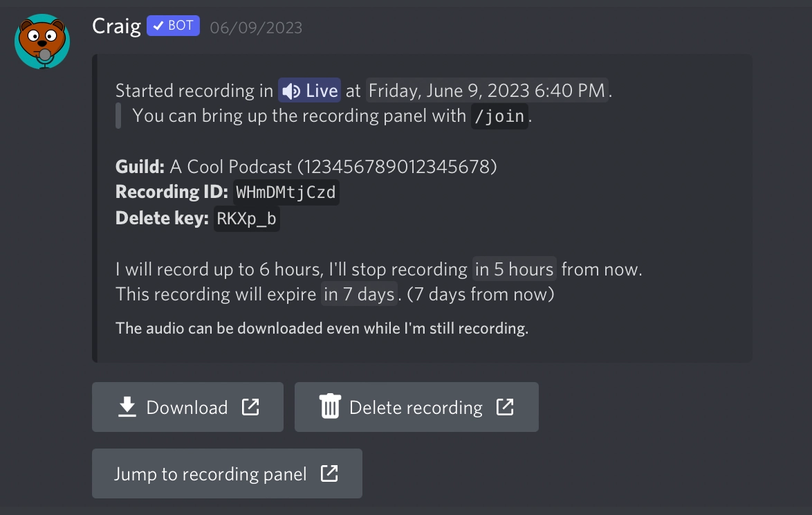Click the download arrow icon on Download button
This screenshot has width=812, height=515.
pyautogui.click(x=127, y=407)
